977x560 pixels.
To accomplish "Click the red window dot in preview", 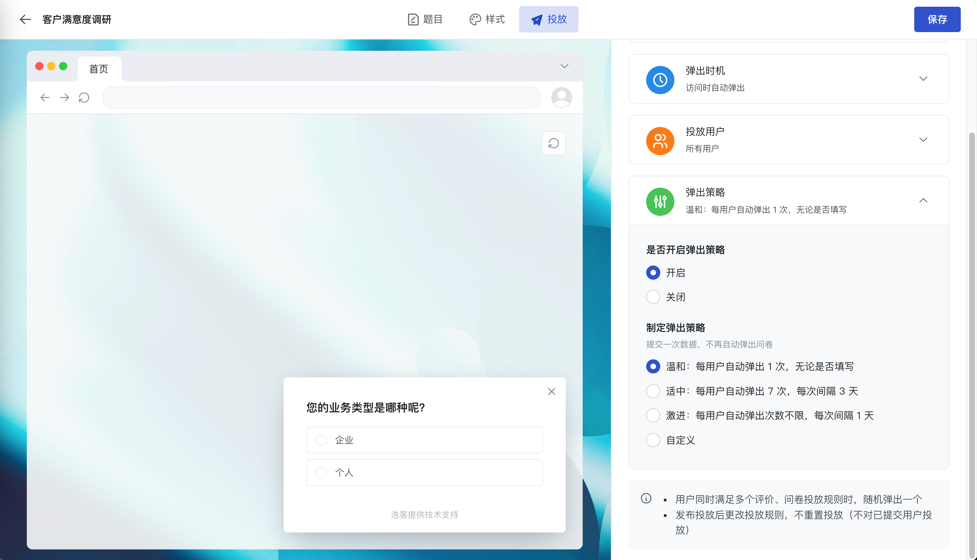I will [x=39, y=66].
